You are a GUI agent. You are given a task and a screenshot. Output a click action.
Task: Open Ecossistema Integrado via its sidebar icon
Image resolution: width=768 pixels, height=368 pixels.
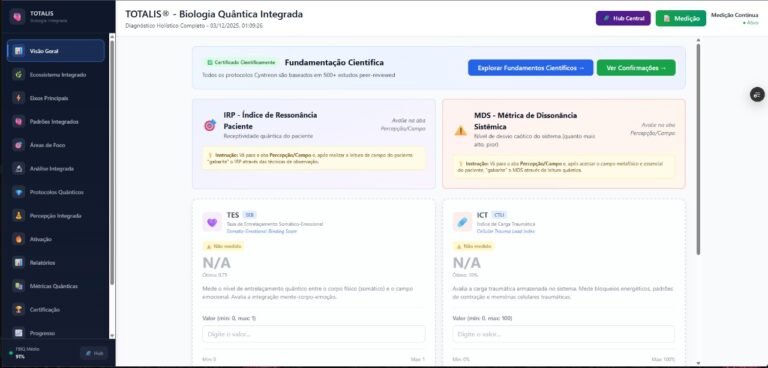(x=19, y=74)
